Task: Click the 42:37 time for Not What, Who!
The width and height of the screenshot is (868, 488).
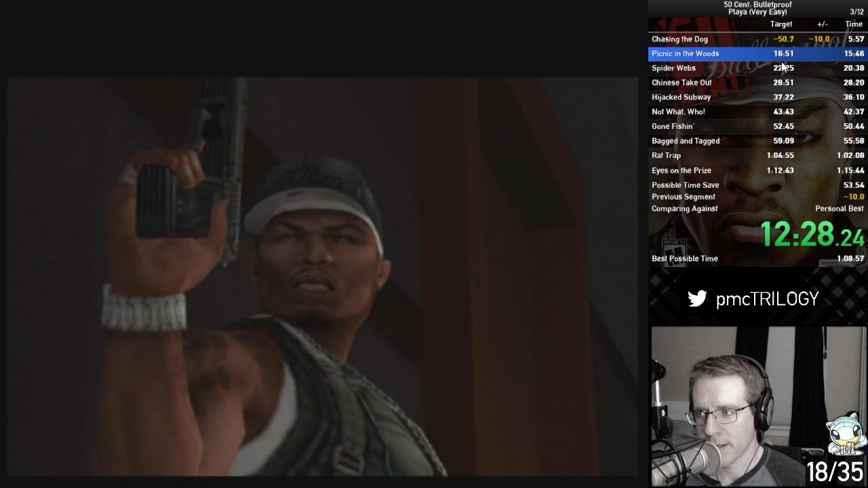Action: (x=854, y=112)
